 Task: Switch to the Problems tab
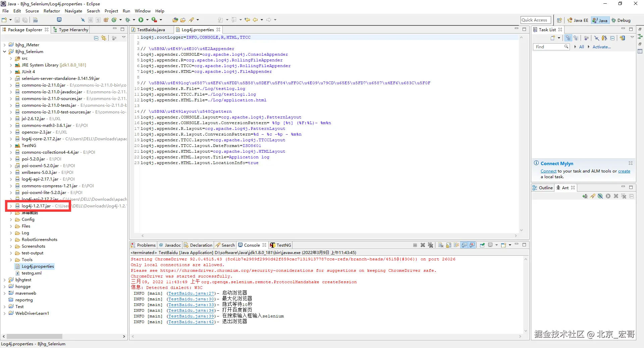click(143, 245)
